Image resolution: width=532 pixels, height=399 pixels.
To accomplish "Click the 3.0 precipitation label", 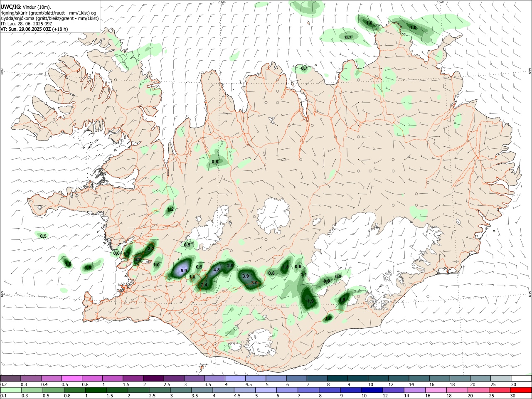I will [255, 283].
